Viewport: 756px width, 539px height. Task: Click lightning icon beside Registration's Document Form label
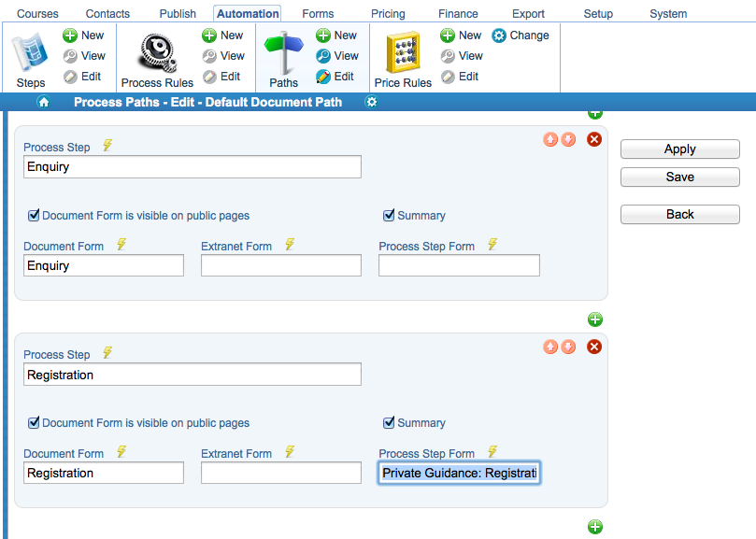click(121, 452)
